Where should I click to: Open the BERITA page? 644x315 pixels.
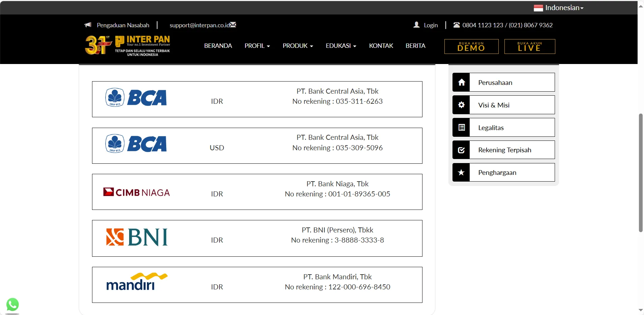415,46
